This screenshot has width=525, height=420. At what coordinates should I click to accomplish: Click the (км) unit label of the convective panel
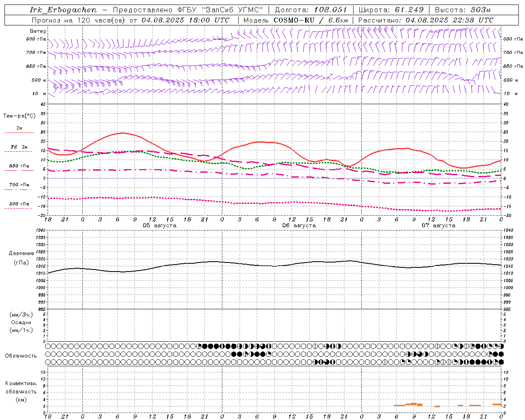click(21, 399)
